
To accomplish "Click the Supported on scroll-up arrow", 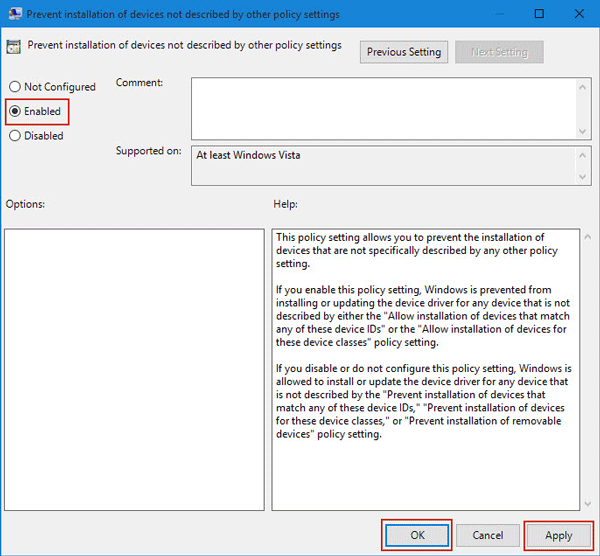I will click(x=582, y=155).
